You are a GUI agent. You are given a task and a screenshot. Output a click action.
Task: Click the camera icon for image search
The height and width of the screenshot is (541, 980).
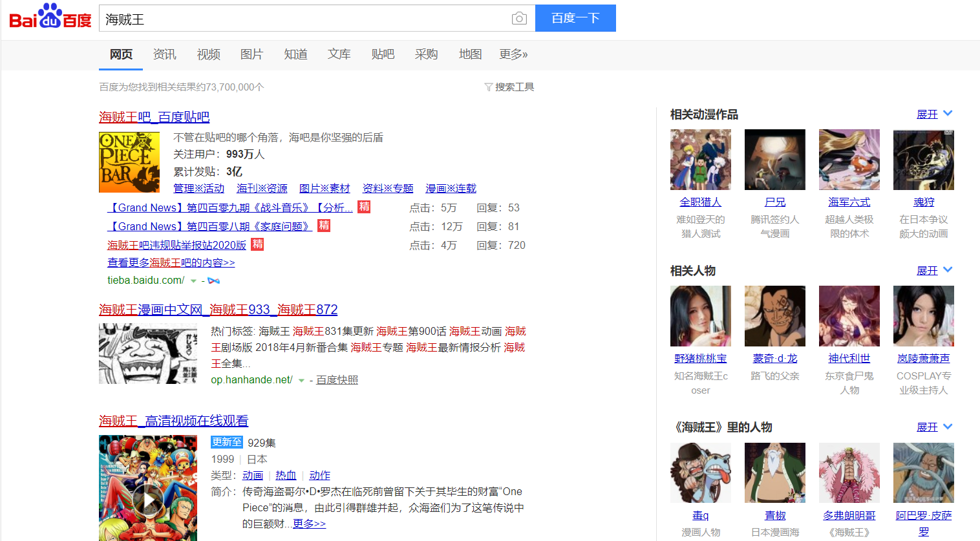pos(519,18)
